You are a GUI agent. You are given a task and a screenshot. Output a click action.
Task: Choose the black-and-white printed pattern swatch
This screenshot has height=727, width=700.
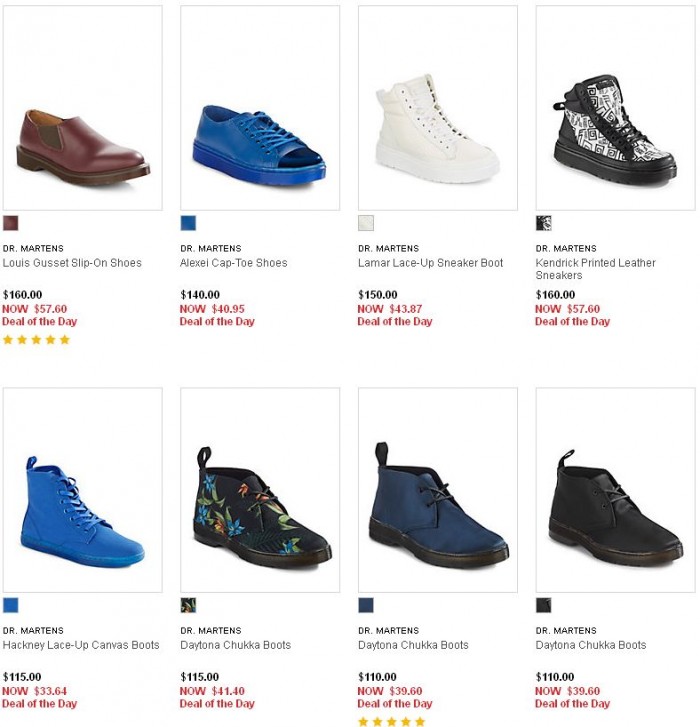544,223
